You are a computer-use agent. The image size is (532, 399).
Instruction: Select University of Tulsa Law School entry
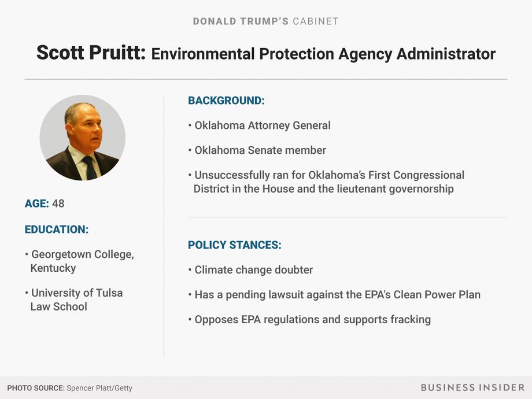(74, 300)
